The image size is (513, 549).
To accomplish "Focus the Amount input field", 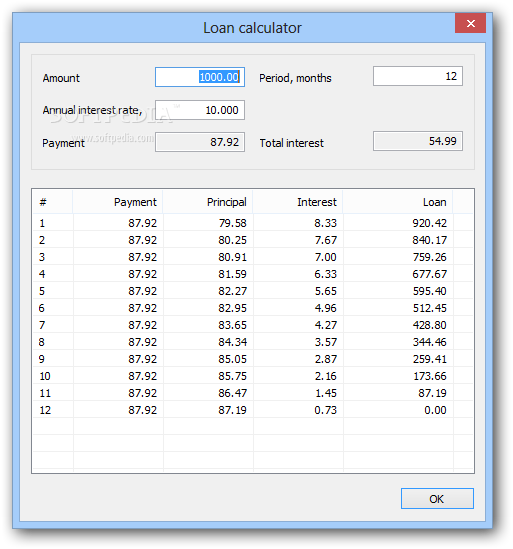I will [200, 77].
